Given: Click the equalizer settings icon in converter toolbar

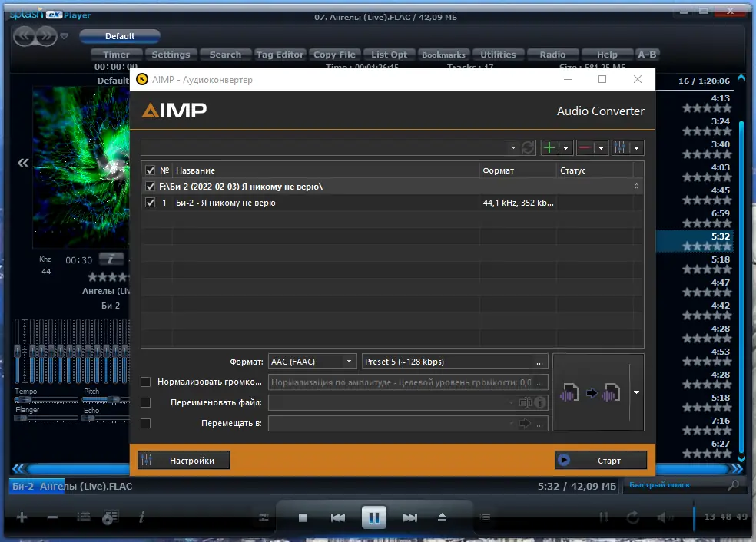Looking at the screenshot, I should 620,147.
